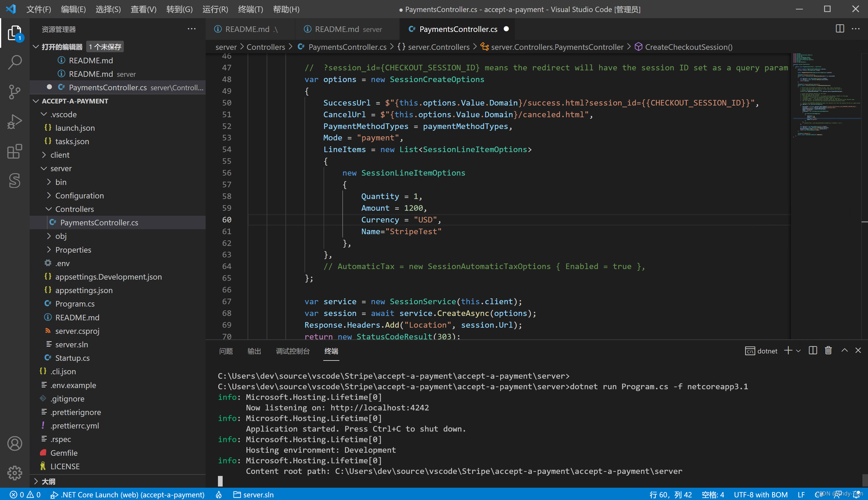Expand the Properties folder
868x500 pixels.
click(49, 250)
